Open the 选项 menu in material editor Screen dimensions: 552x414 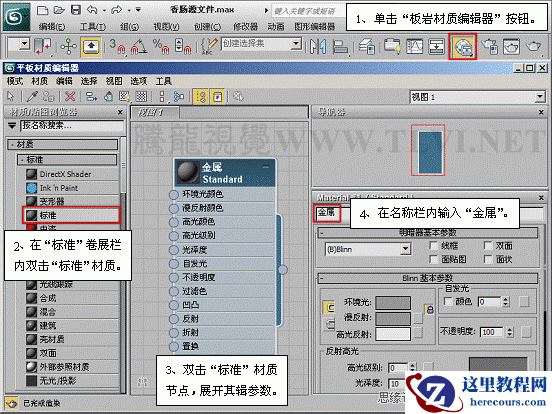click(x=139, y=81)
